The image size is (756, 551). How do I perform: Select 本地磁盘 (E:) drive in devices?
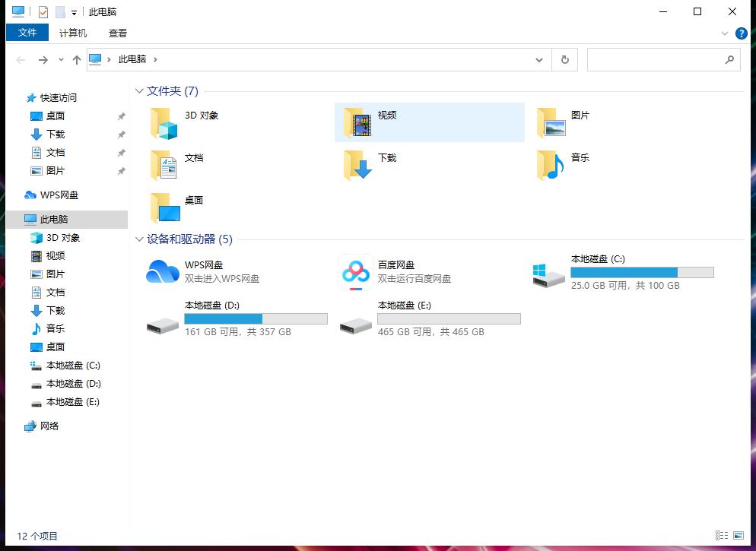tap(430, 318)
